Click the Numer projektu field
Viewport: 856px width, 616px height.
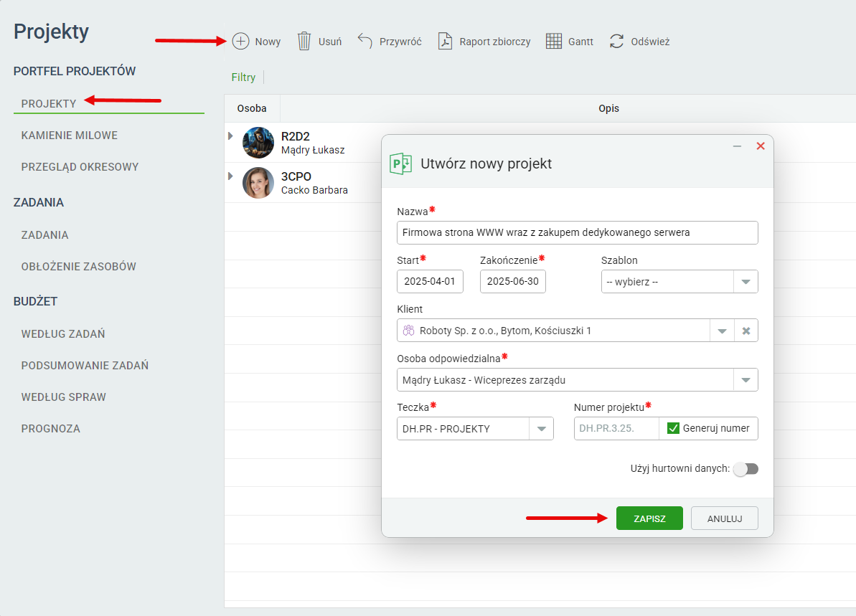[x=616, y=428]
